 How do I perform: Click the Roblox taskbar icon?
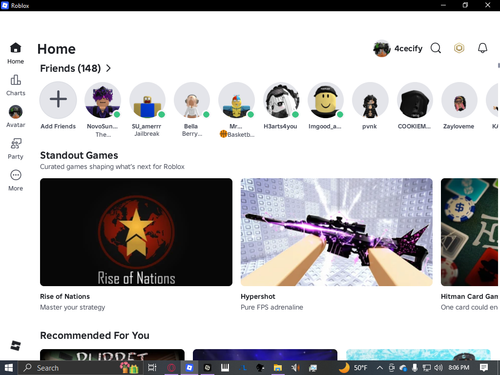(x=189, y=368)
